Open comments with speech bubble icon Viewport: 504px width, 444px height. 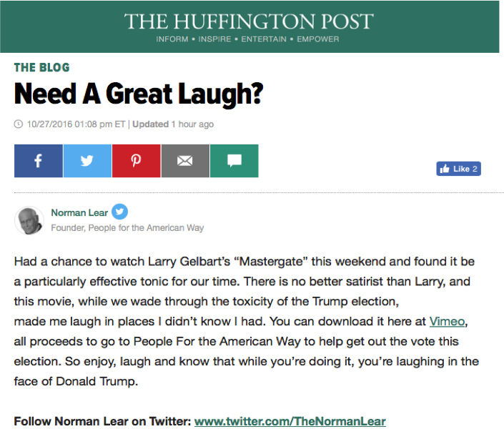point(234,161)
